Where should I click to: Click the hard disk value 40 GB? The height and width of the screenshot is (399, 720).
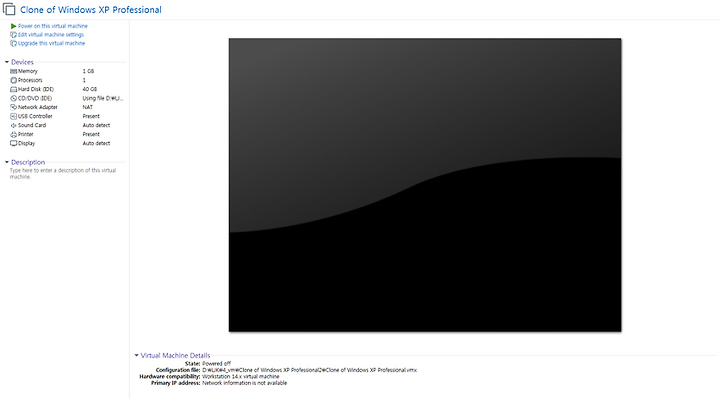90,89
